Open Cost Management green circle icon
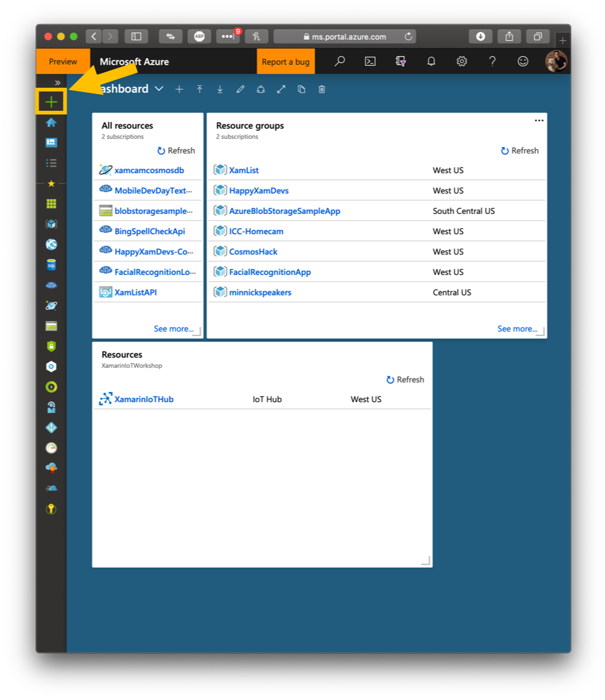Screen dimensions: 605x700 click(x=51, y=387)
